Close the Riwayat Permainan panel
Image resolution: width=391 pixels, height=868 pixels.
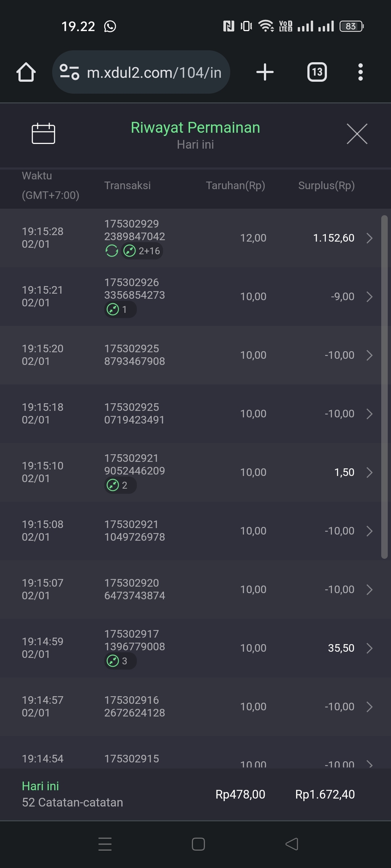[x=357, y=134]
